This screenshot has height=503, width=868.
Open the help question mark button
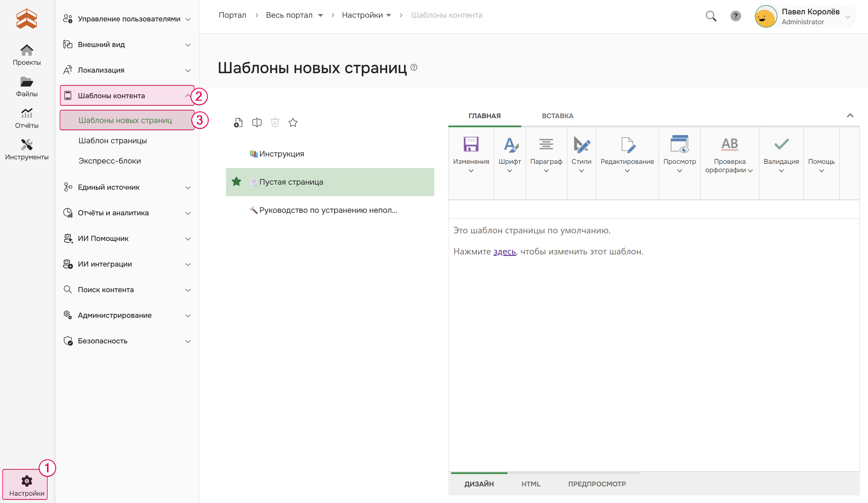pos(736,16)
